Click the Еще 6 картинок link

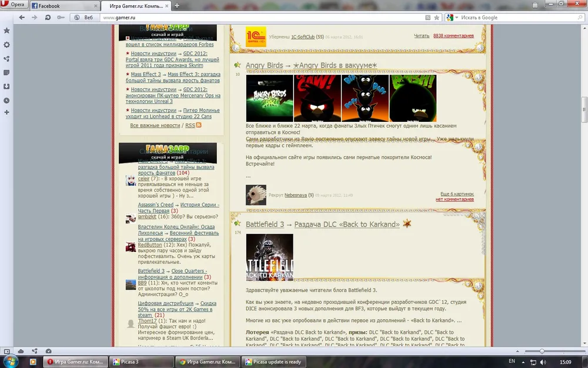pos(457,194)
